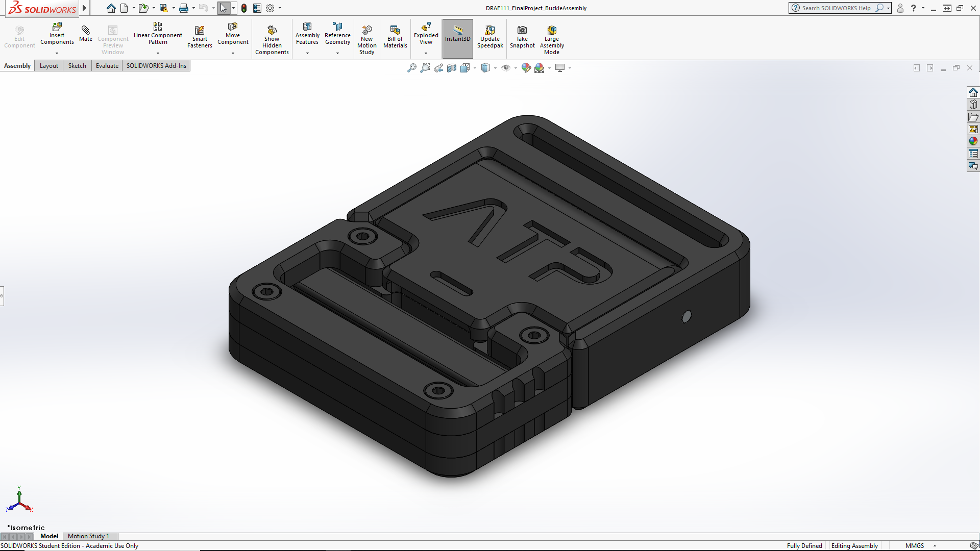The image size is (980, 551).
Task: Open the Hide/Show Items dropdown
Action: (516, 68)
